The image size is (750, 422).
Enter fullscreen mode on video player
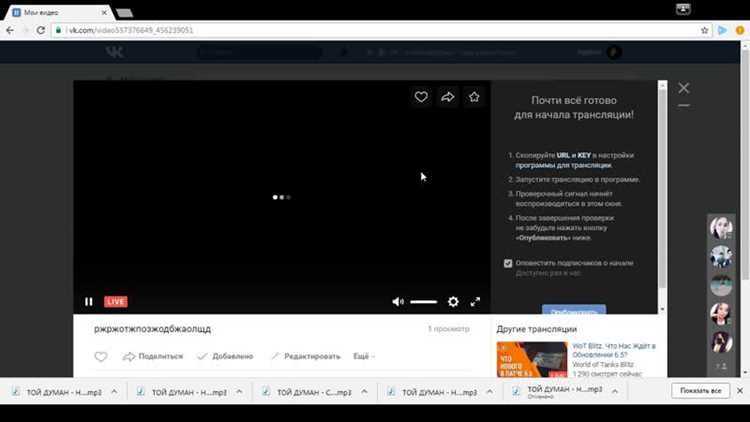click(x=475, y=302)
